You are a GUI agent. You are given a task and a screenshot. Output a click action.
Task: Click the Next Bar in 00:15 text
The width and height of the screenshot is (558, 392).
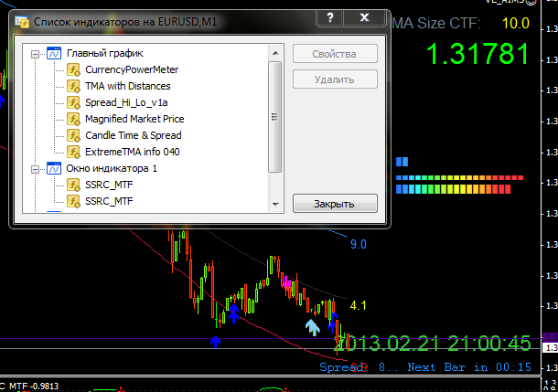[469, 367]
